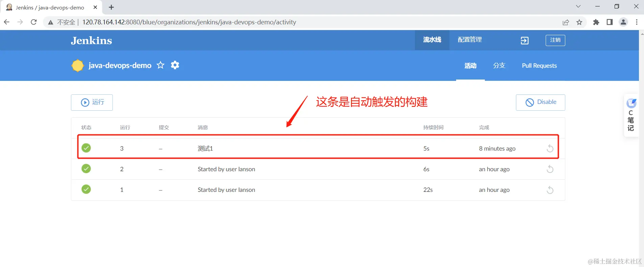The width and height of the screenshot is (644, 267).
Task: Open run 2 'Started by user lanson' message
Action: [226, 169]
